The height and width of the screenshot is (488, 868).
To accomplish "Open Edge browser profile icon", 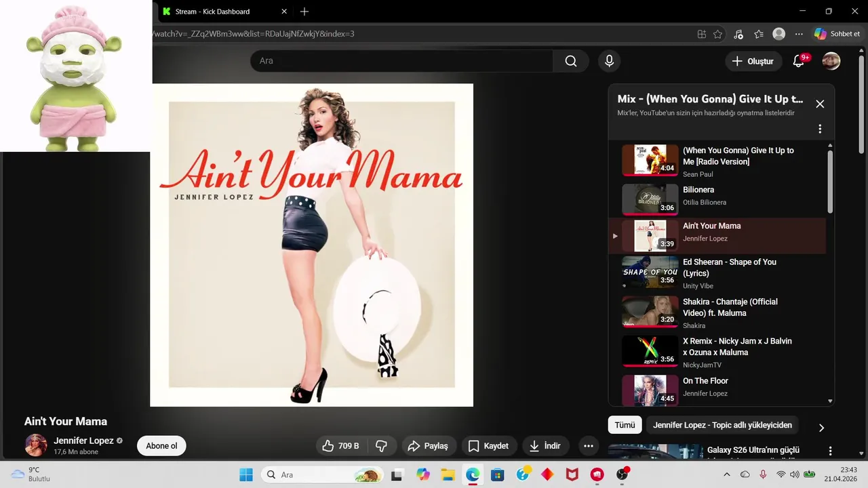I will (x=779, y=34).
